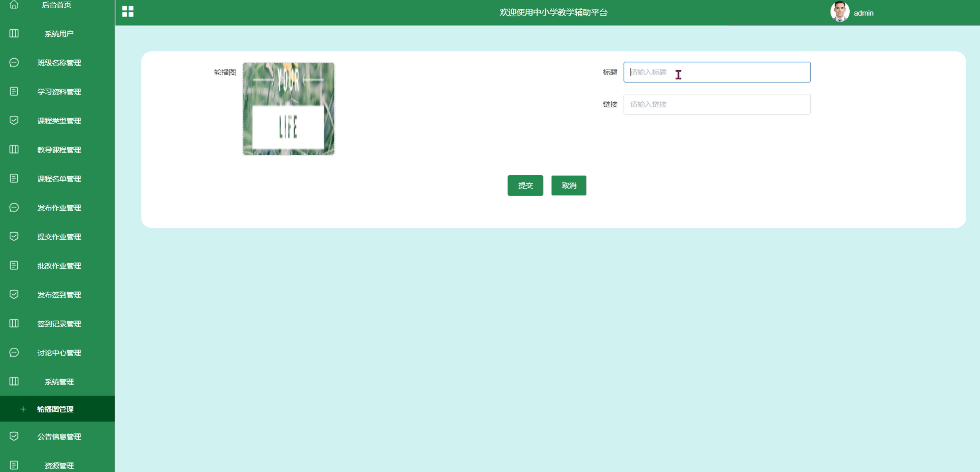The width and height of the screenshot is (980, 472).
Task: Open the admin user dropdown
Action: [863, 13]
